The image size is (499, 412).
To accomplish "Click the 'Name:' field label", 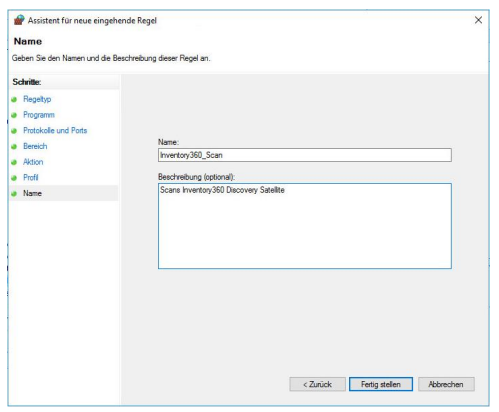I will (168, 142).
